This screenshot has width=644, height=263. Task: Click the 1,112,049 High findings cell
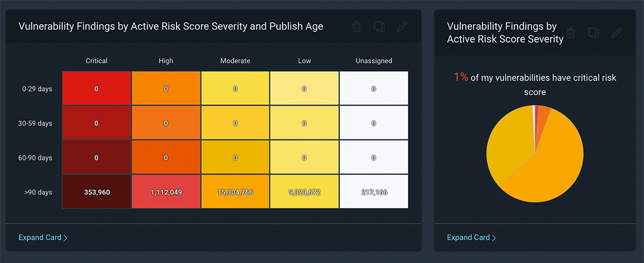(166, 191)
